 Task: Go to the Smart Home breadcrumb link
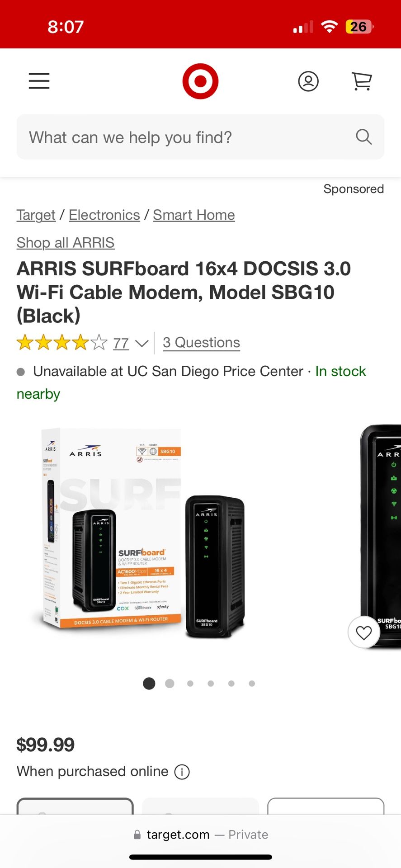click(194, 215)
